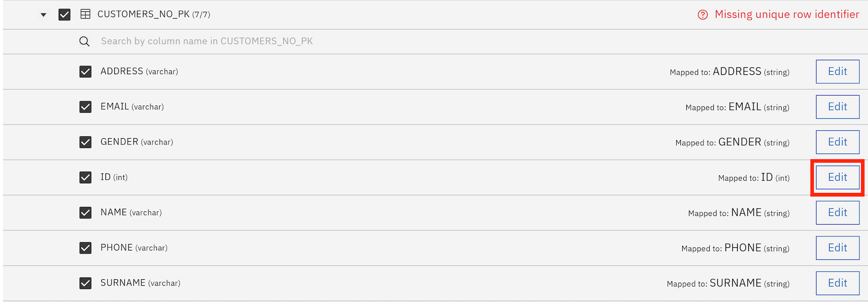Click the search magnifier icon

85,42
